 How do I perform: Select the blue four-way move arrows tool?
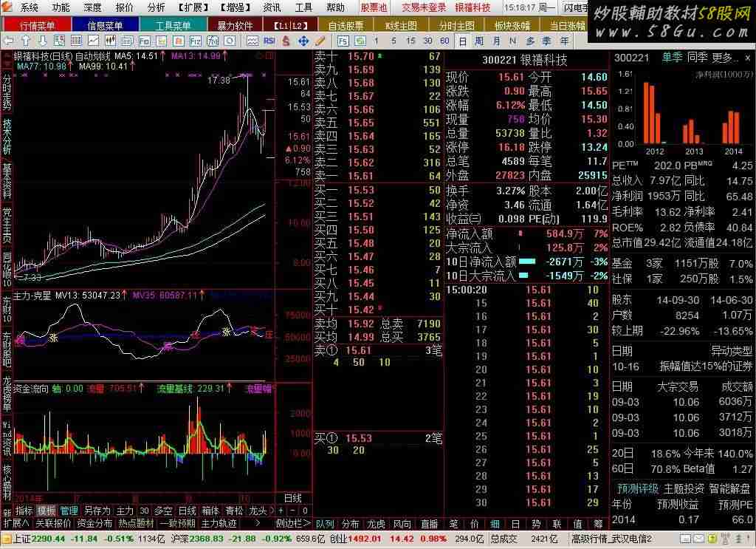coord(303,41)
